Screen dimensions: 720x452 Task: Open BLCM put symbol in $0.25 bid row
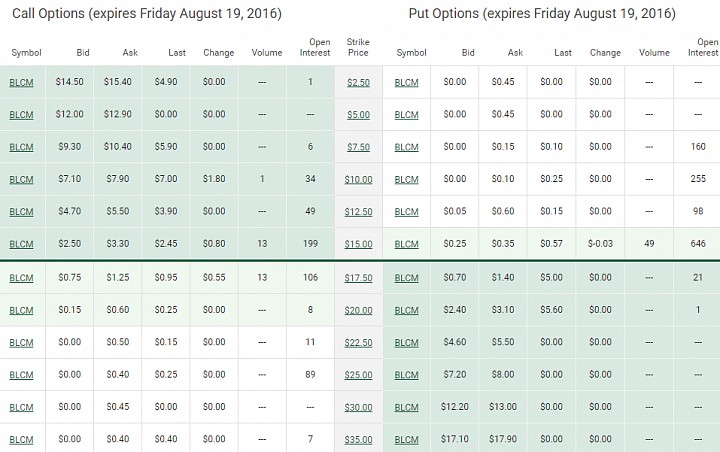click(x=406, y=244)
